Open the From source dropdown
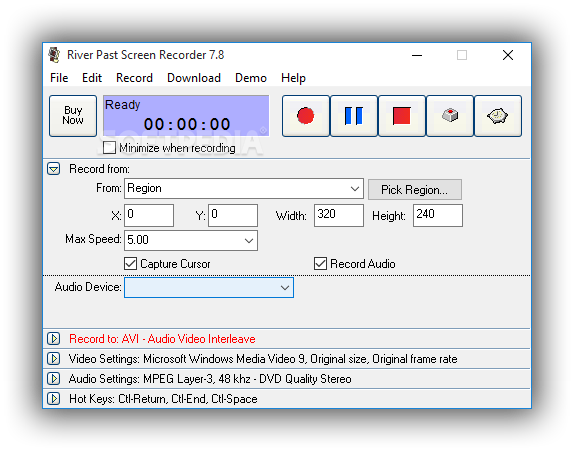 (244, 189)
